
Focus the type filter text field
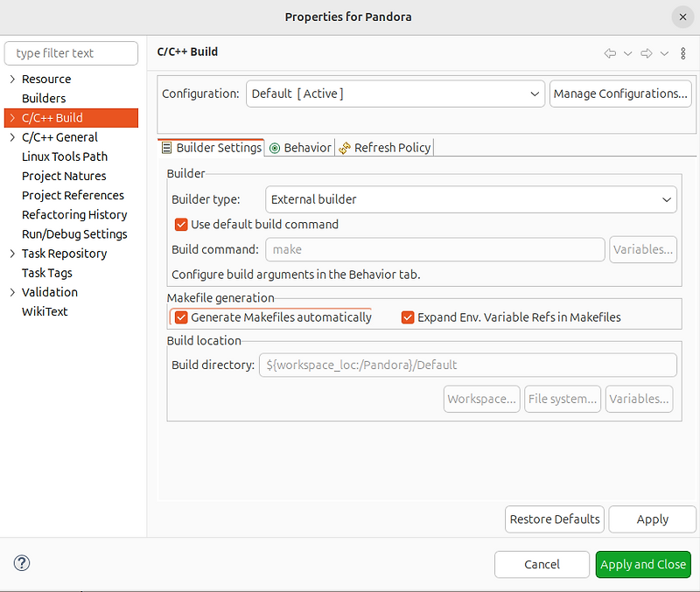pos(71,53)
